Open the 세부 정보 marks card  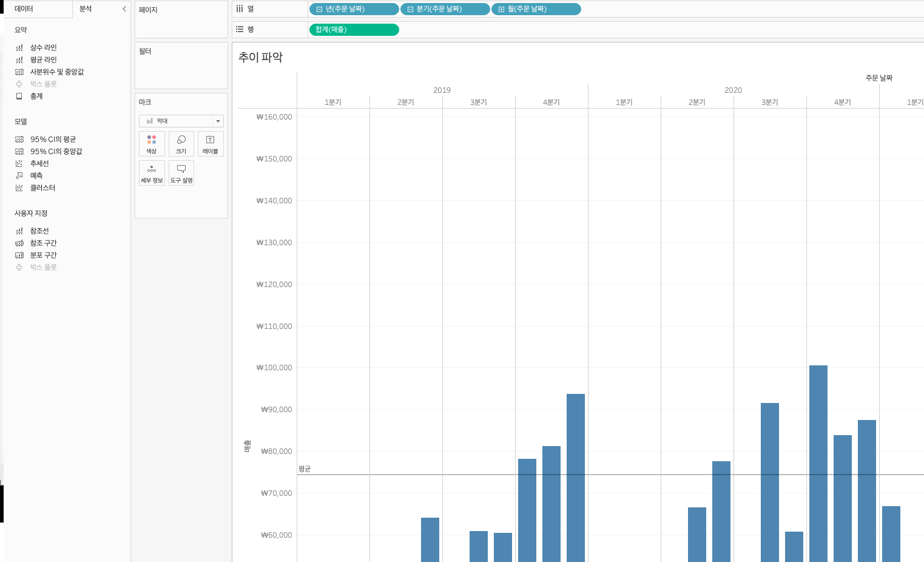pyautogui.click(x=152, y=173)
